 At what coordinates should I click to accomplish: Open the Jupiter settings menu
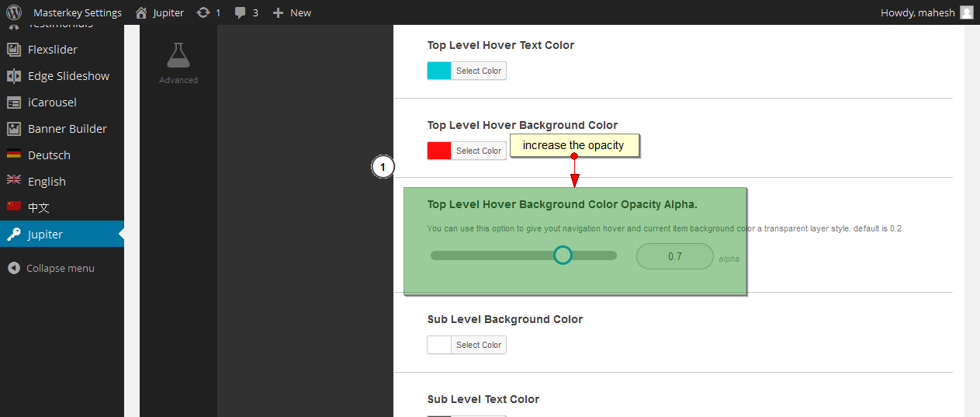coord(45,235)
